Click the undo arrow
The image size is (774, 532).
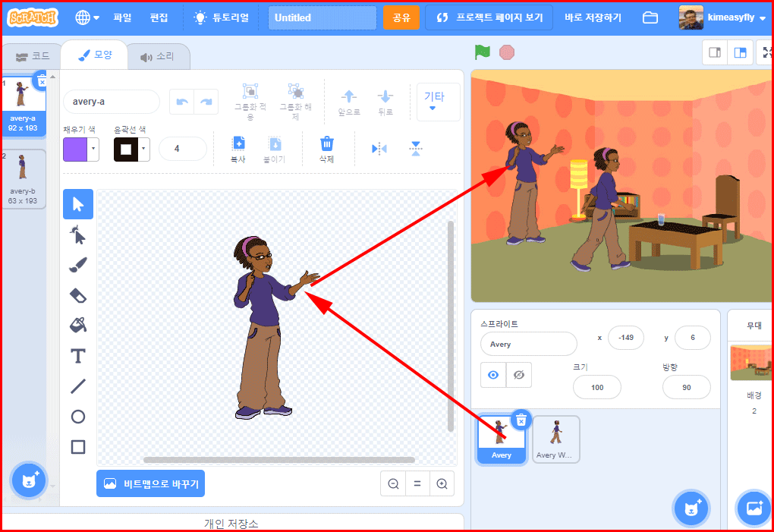[x=181, y=102]
